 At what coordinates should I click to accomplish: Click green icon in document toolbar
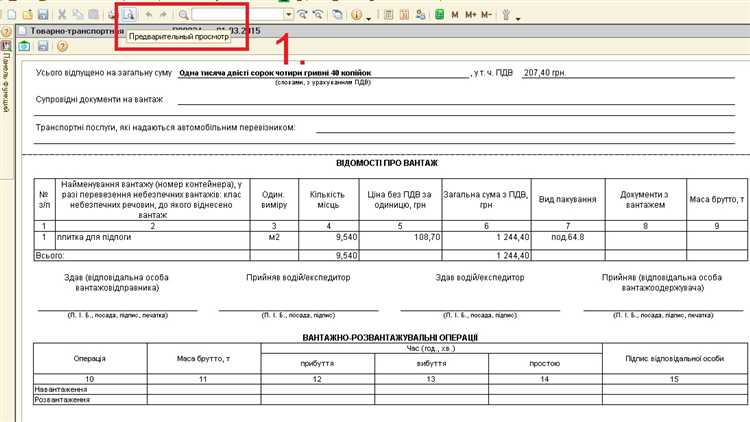(x=24, y=46)
